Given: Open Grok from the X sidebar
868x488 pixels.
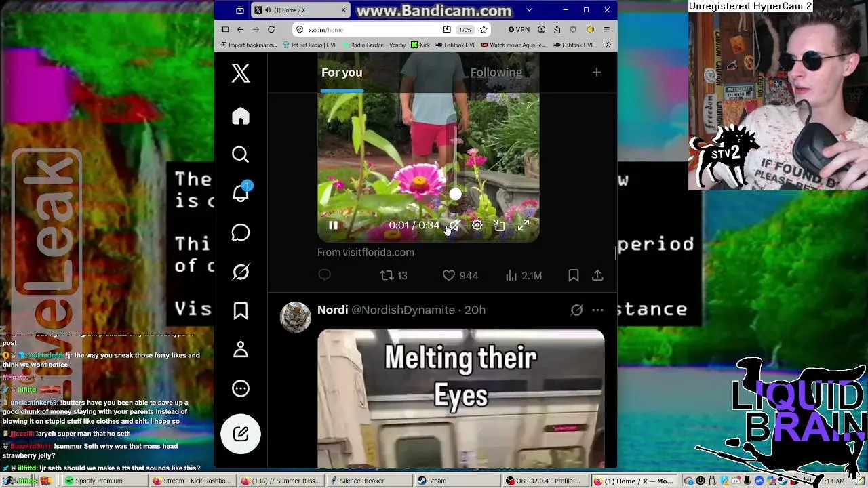Looking at the screenshot, I should pyautogui.click(x=241, y=272).
